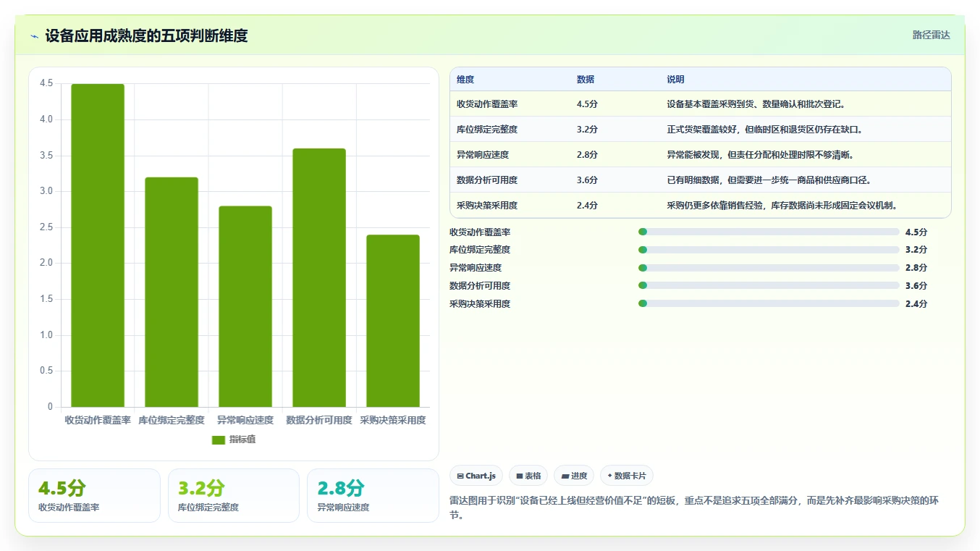Image resolution: width=980 pixels, height=551 pixels.
Task: Click the 路径雷达 label in header
Action: (931, 35)
